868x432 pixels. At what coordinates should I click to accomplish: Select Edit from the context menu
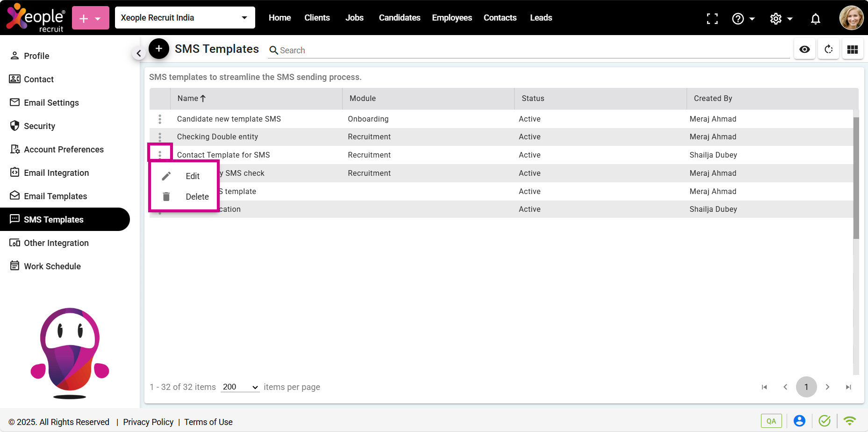coord(192,176)
